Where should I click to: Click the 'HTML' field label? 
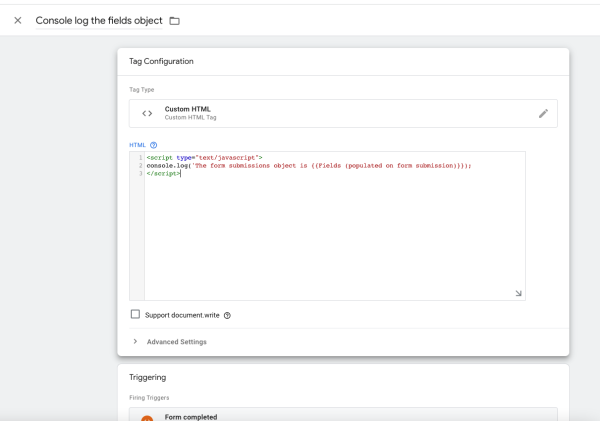click(x=137, y=145)
